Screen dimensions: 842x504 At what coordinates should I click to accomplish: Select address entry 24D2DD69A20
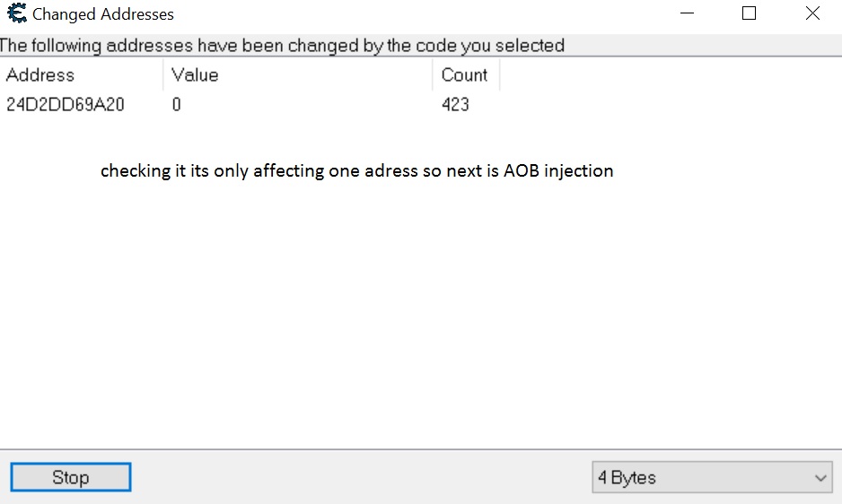(66, 104)
